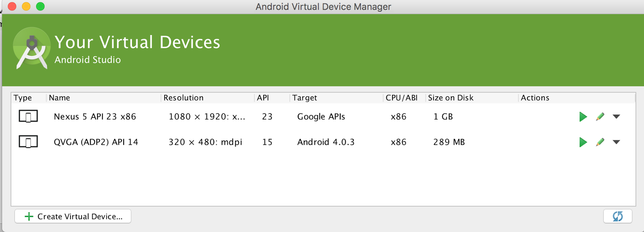Click the green zoom window button
This screenshot has width=644, height=232.
[x=40, y=6]
